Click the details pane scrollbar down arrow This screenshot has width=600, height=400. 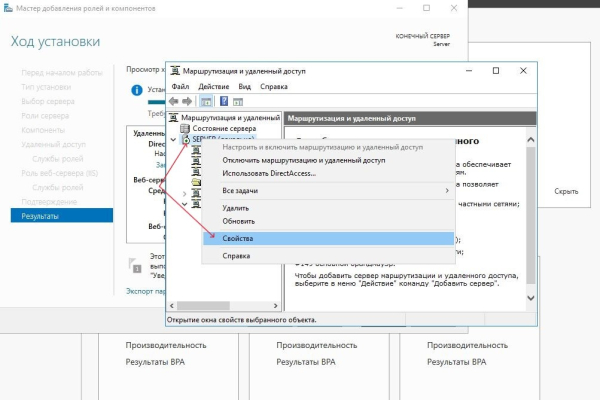coord(531,298)
